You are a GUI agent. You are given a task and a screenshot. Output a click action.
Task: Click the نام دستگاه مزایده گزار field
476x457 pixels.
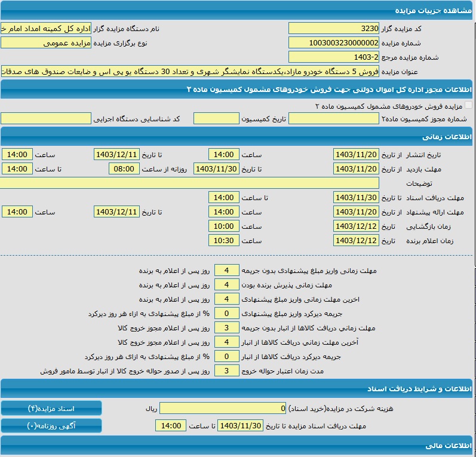(46, 28)
